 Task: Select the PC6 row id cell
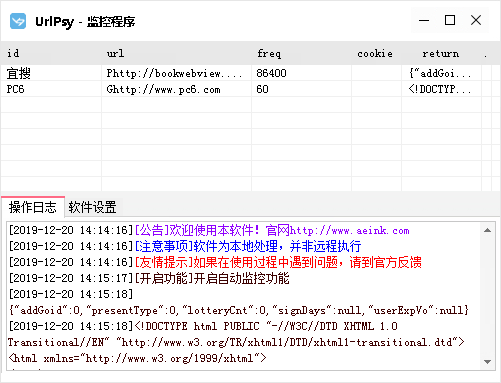pos(51,89)
